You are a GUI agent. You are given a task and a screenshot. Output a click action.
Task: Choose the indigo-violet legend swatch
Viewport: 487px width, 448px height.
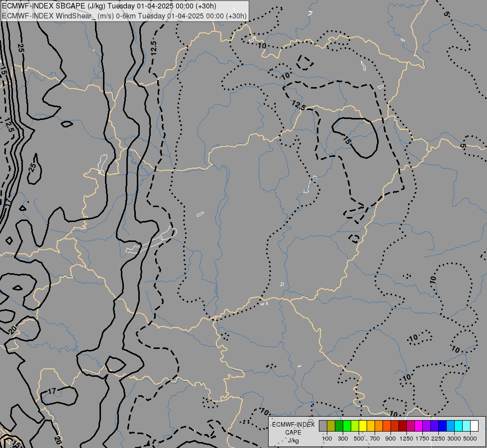click(x=434, y=426)
